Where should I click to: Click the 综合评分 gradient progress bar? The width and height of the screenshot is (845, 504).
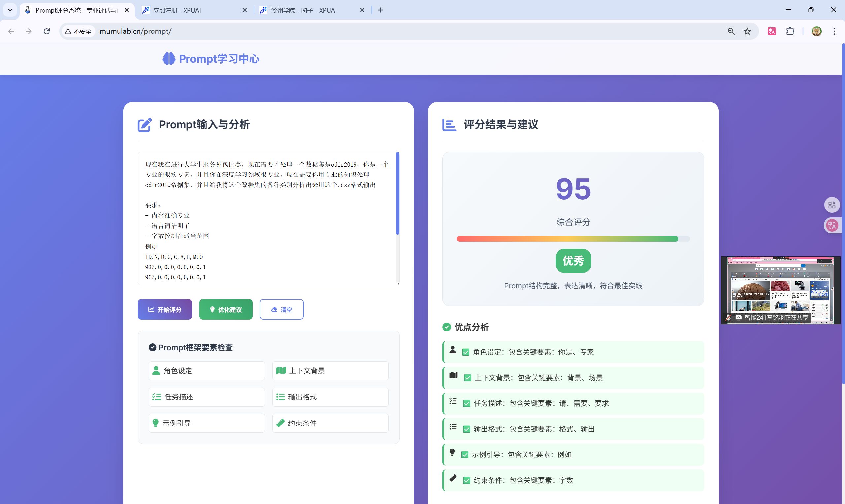tap(573, 239)
